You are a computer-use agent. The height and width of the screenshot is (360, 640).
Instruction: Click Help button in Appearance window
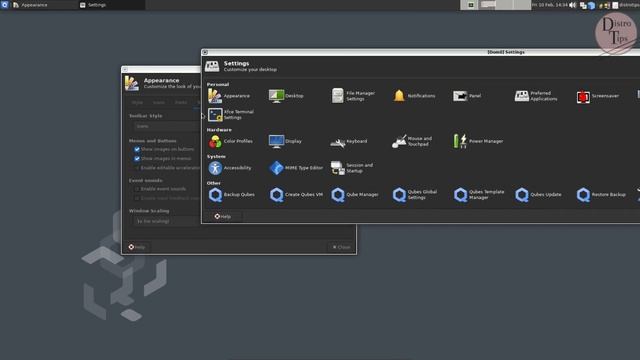pyautogui.click(x=137, y=247)
